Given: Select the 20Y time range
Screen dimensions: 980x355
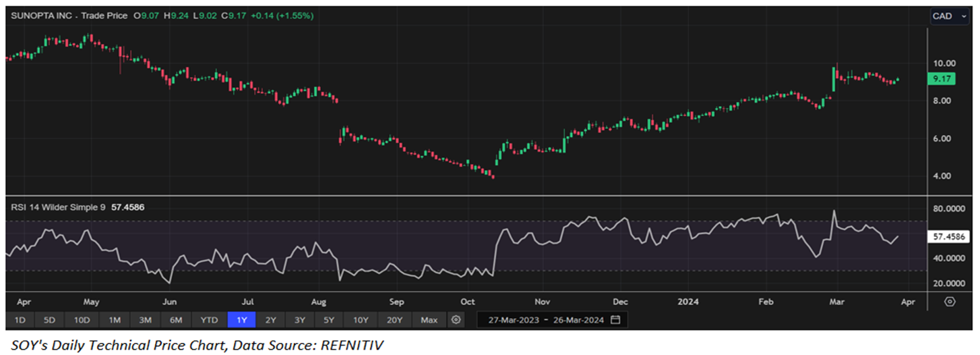Looking at the screenshot, I should pyautogui.click(x=394, y=319).
